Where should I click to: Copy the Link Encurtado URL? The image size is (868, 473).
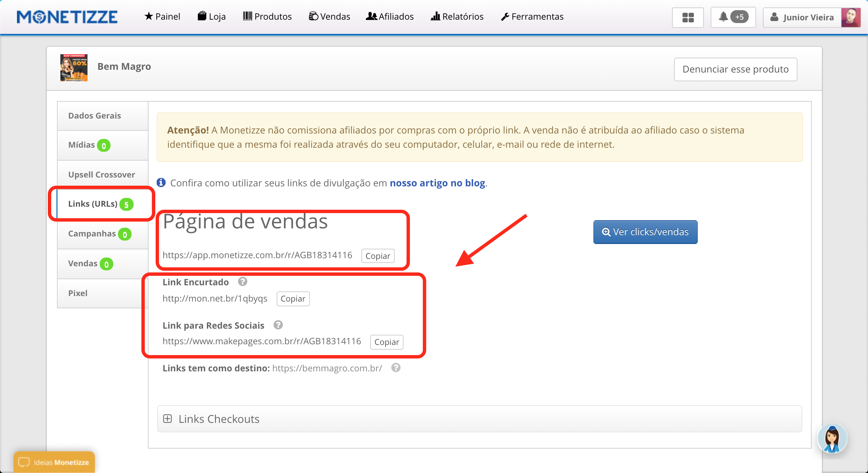point(293,299)
